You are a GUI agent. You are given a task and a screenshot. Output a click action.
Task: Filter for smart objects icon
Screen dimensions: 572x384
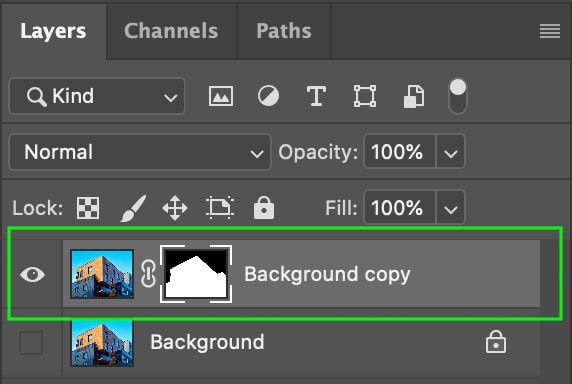tap(414, 97)
